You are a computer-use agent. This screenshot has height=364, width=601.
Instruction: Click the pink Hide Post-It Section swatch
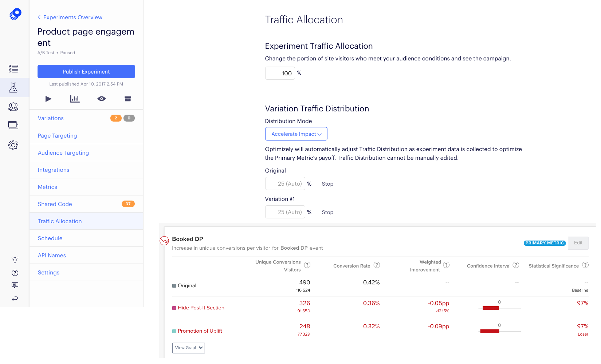174,308
